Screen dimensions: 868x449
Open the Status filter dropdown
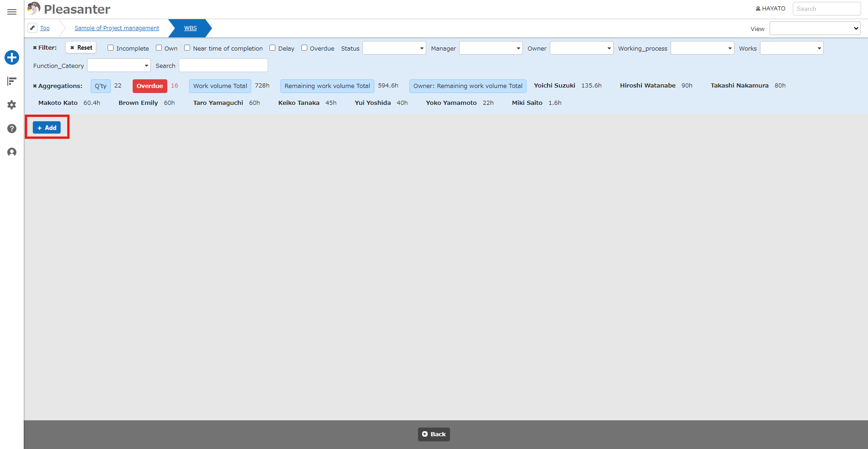(394, 48)
